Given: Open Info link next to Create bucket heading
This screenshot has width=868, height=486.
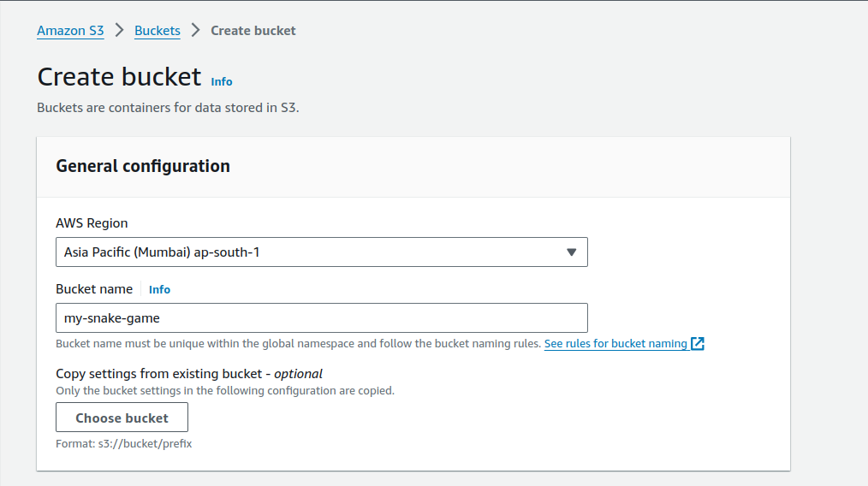Looking at the screenshot, I should pyautogui.click(x=222, y=81).
